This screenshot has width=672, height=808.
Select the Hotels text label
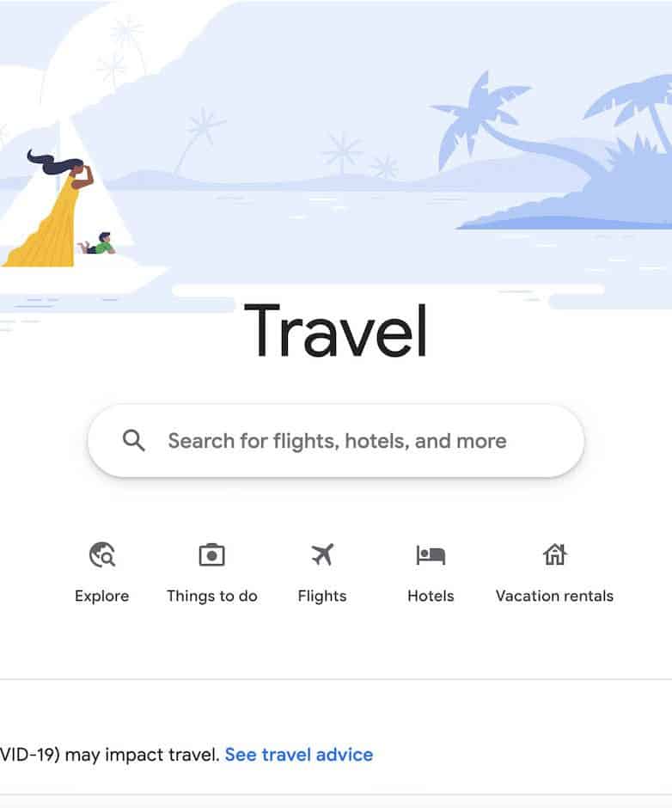coord(431,597)
